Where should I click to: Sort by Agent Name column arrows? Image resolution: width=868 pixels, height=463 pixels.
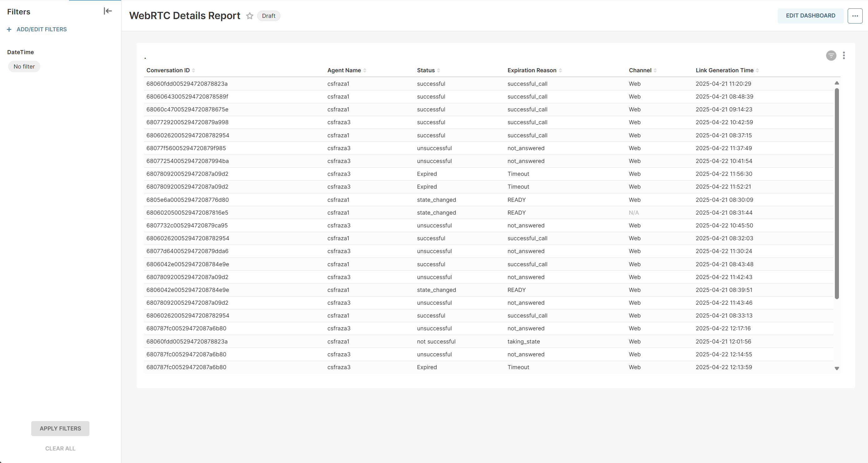click(x=364, y=70)
